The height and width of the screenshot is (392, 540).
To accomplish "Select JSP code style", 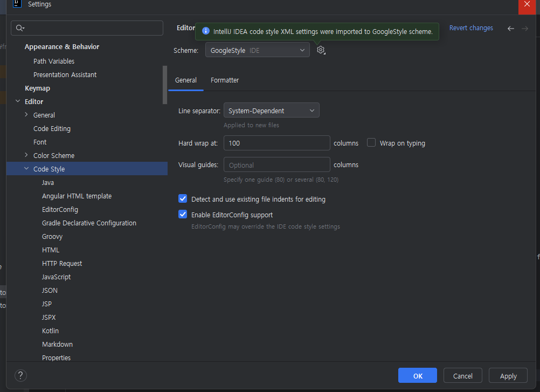I will pos(47,304).
